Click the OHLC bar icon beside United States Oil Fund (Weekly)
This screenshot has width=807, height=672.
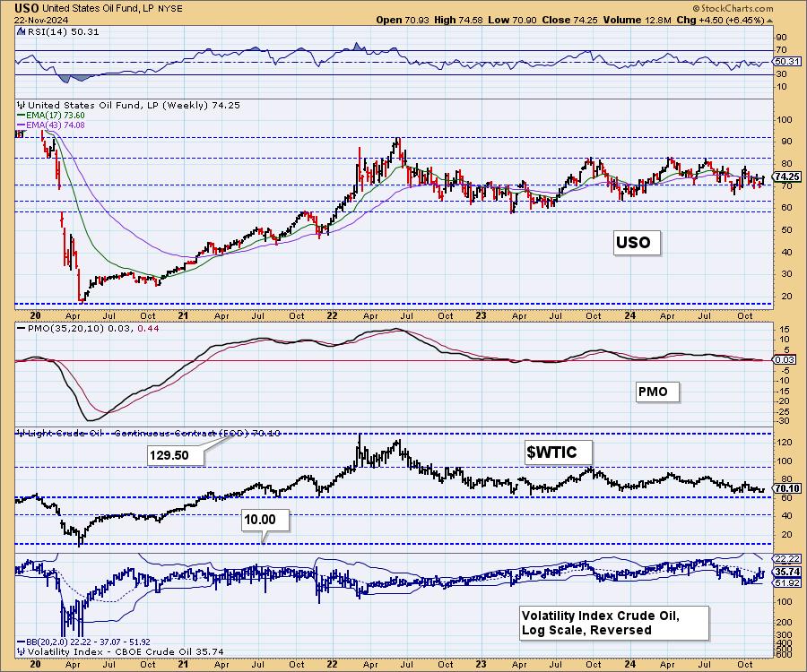click(x=22, y=105)
